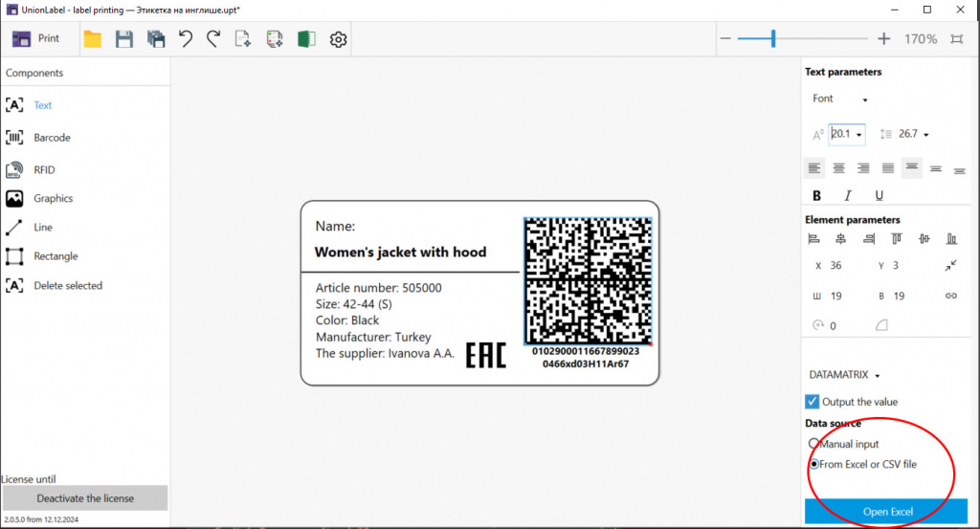Justify text
The image size is (980, 529).
887,168
